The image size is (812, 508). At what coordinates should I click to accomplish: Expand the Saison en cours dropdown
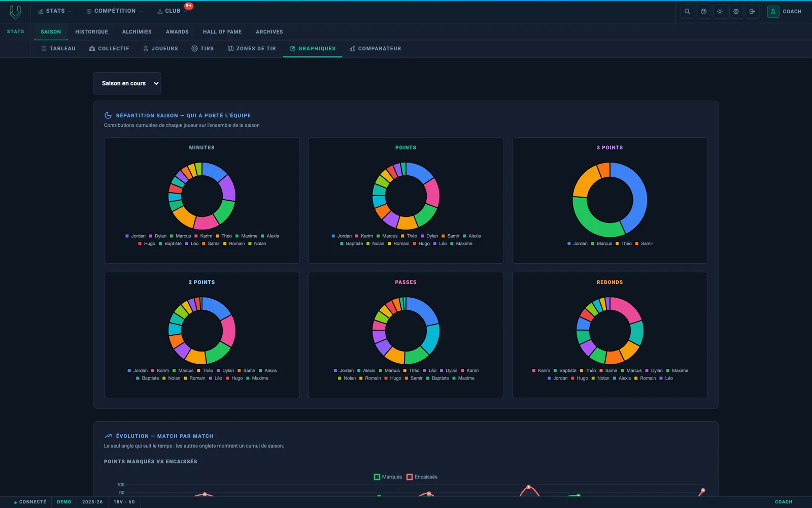(127, 83)
